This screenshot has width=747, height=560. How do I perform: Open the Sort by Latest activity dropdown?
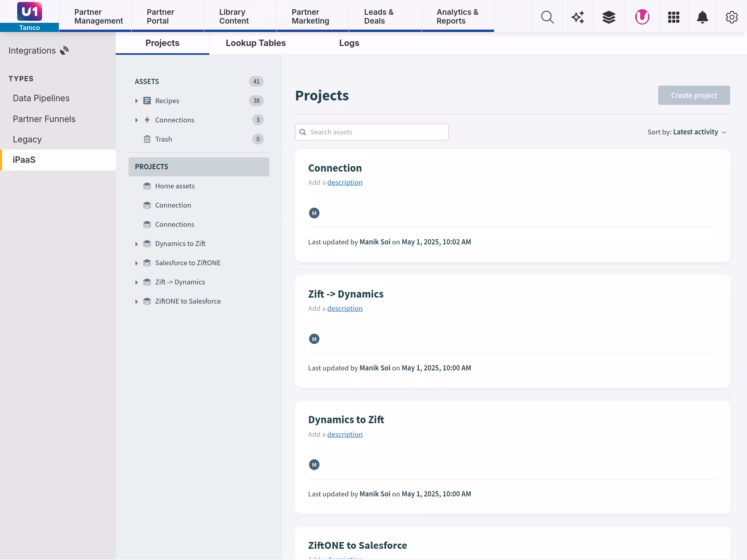[x=687, y=132]
